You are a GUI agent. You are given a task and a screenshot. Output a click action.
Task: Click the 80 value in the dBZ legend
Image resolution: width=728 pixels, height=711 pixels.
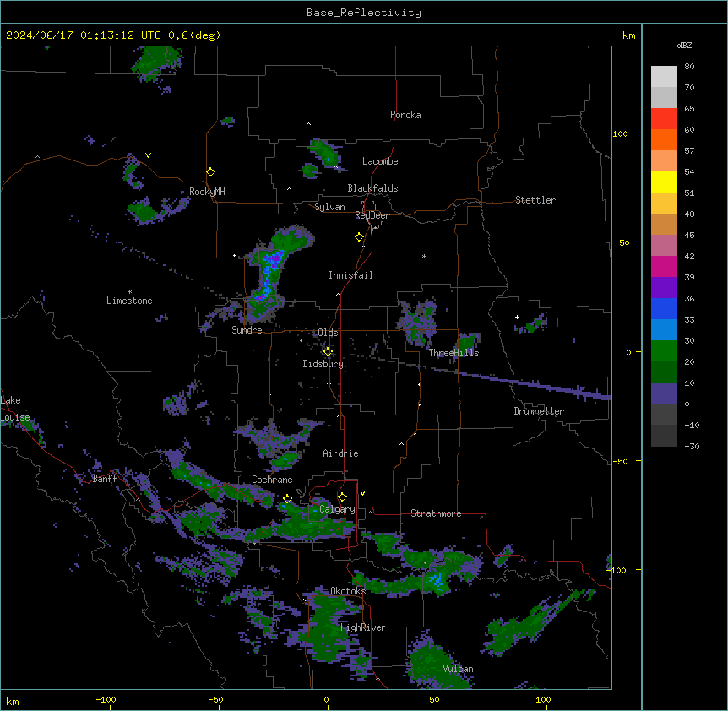click(x=689, y=67)
